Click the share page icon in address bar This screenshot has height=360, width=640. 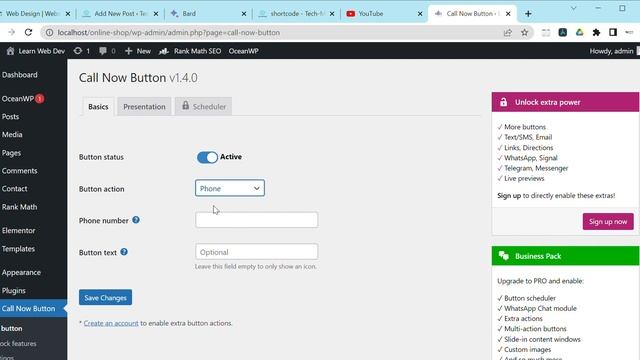(507, 32)
